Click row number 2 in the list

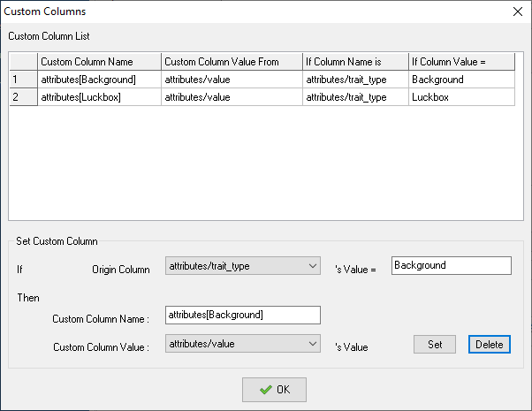(23, 97)
